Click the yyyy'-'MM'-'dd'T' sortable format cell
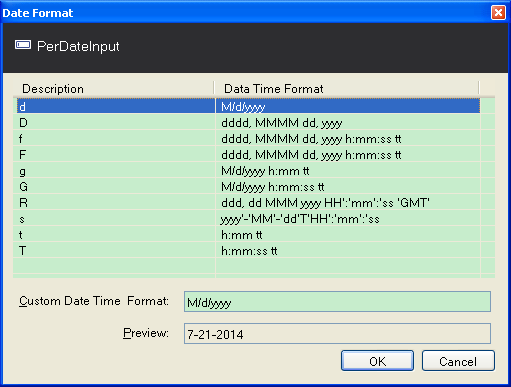This screenshot has height=387, width=511. 348,219
